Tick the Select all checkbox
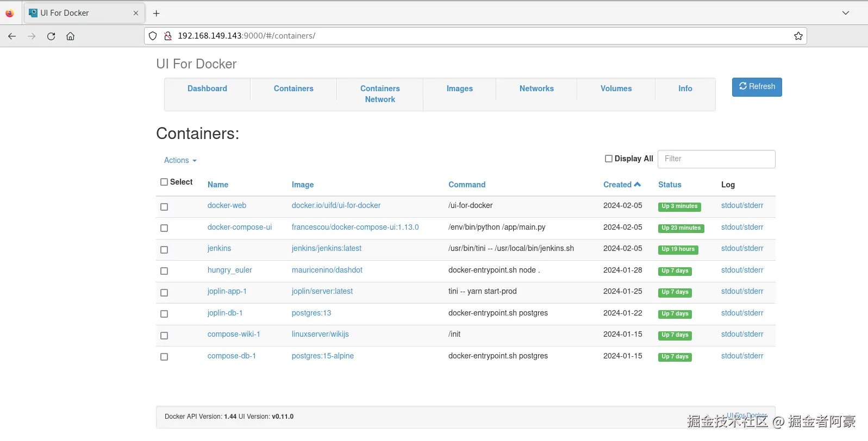 [x=164, y=182]
